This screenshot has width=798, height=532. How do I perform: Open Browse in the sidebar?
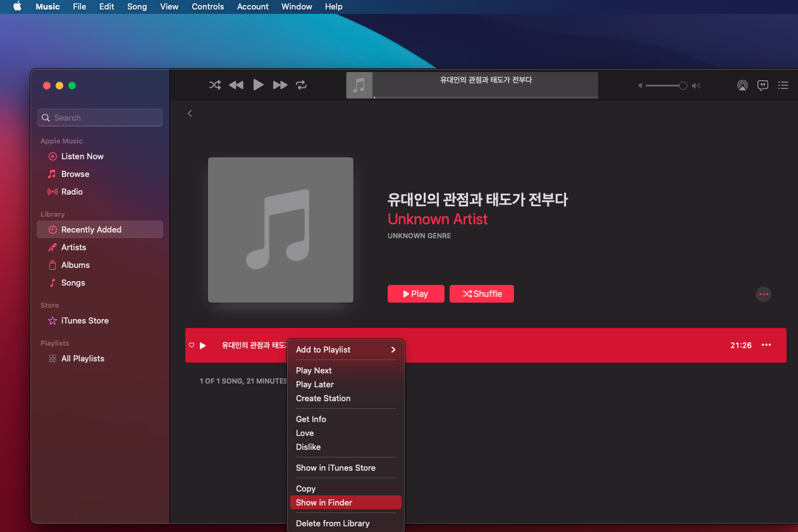[x=75, y=174]
